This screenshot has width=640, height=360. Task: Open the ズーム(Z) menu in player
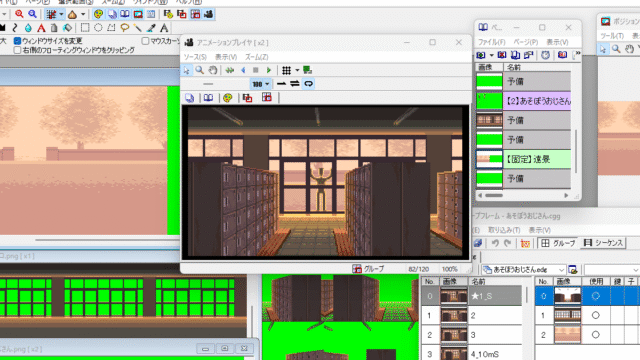[257, 57]
